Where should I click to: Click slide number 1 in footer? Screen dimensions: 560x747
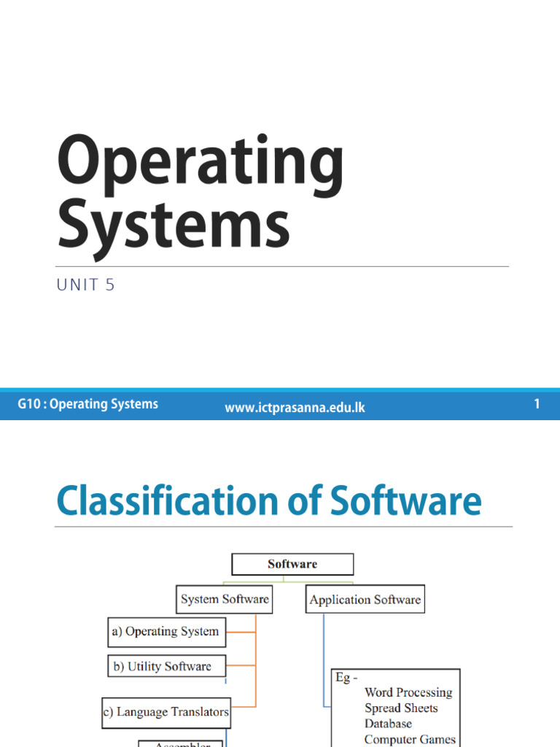pyautogui.click(x=537, y=404)
